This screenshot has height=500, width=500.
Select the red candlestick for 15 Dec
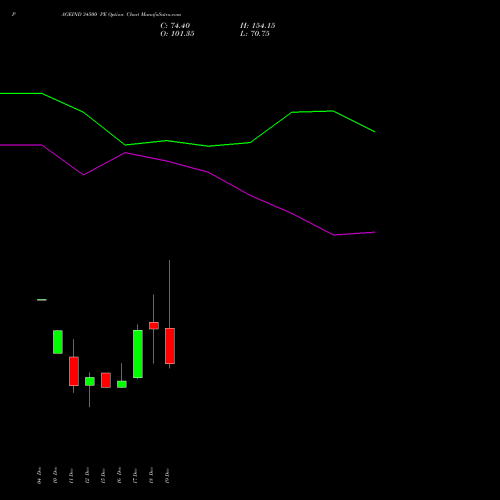[106, 380]
